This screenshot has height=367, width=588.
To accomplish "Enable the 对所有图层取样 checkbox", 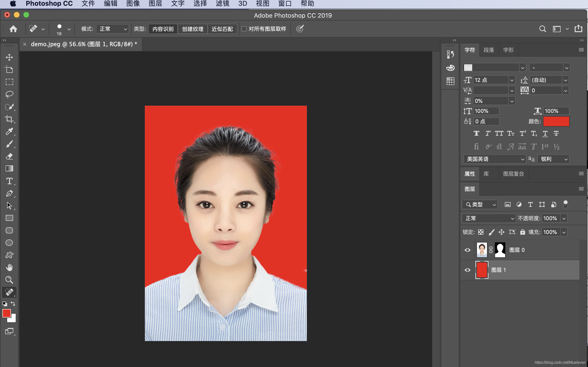I will tap(244, 29).
